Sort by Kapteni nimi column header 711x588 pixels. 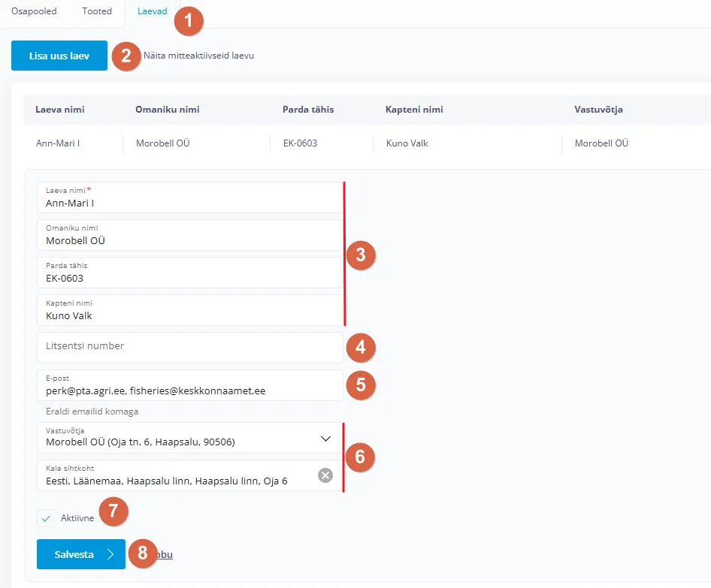click(414, 110)
